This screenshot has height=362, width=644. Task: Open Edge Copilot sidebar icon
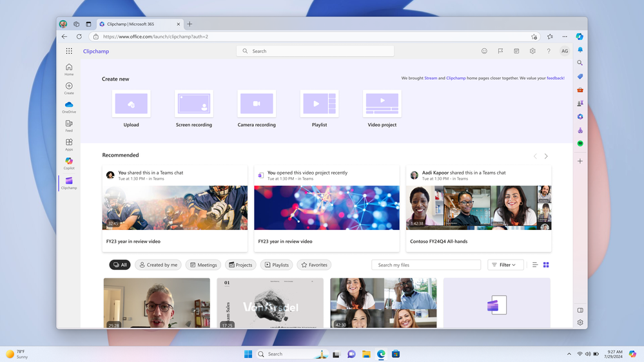click(x=580, y=37)
